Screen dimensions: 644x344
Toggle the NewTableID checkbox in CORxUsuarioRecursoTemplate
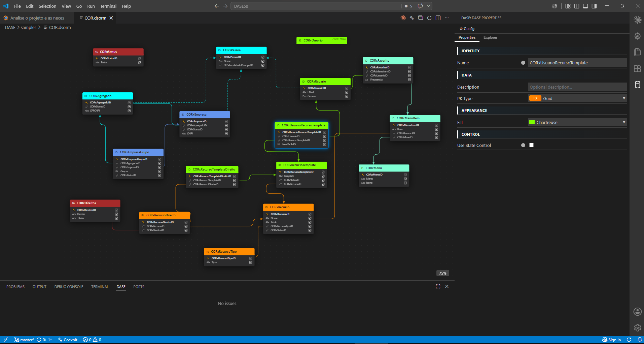pos(325,145)
